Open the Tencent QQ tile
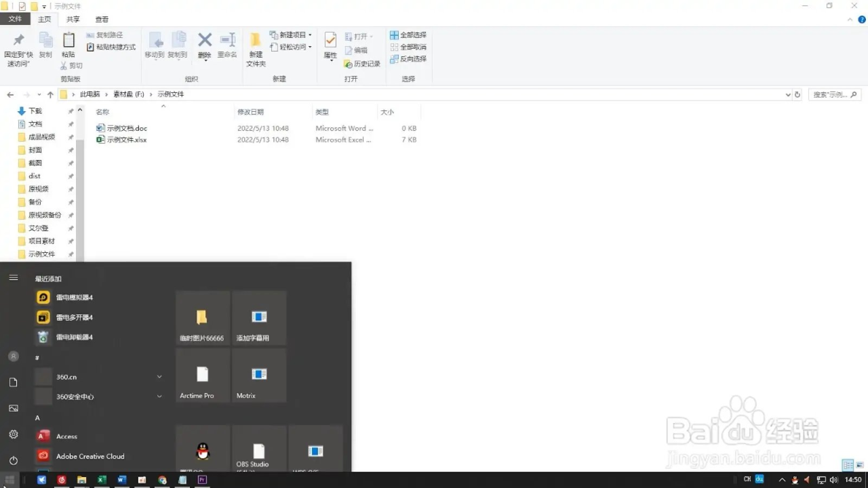 pyautogui.click(x=202, y=451)
